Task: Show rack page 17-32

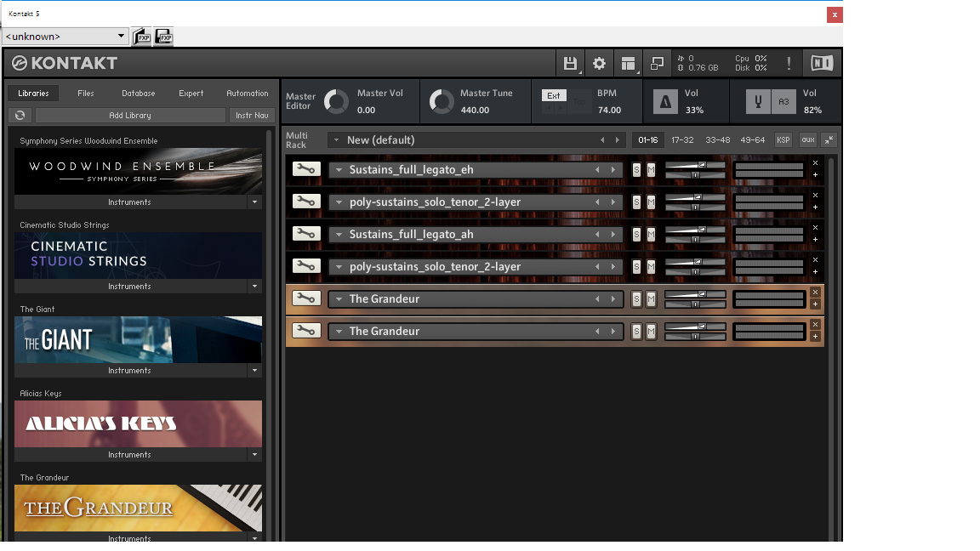Action: [682, 140]
